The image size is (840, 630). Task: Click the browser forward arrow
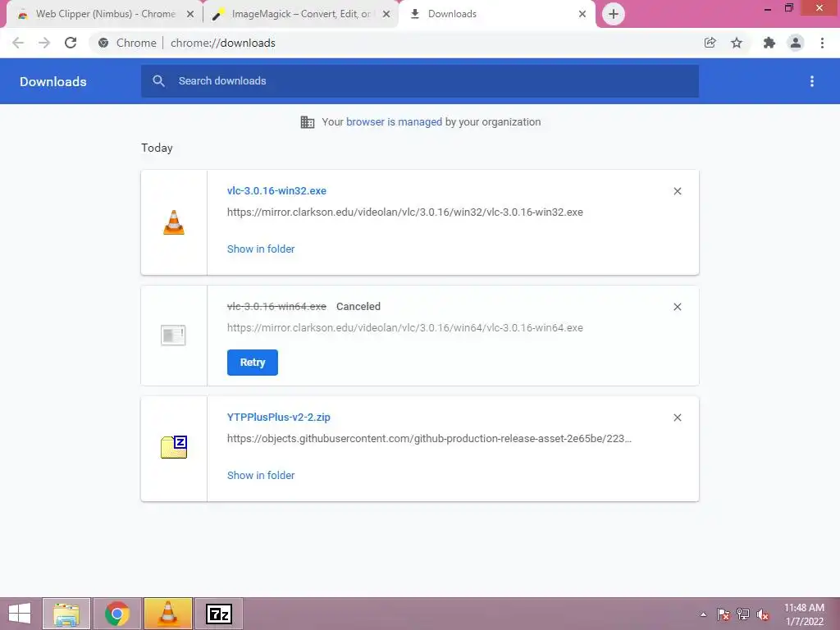coord(44,43)
